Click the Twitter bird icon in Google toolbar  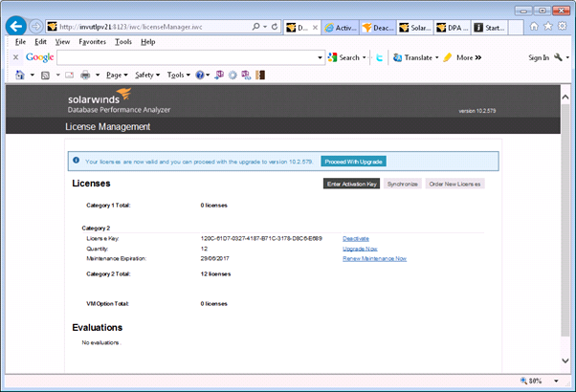point(380,57)
